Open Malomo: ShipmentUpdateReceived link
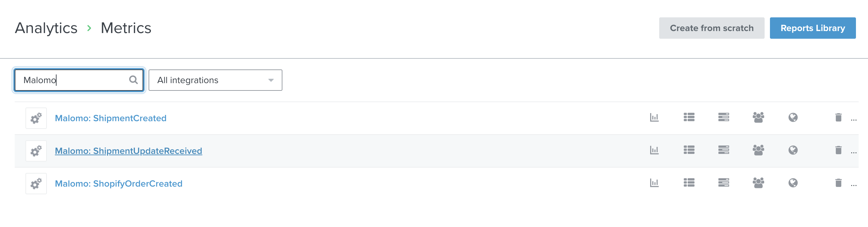The height and width of the screenshot is (227, 868). click(128, 151)
